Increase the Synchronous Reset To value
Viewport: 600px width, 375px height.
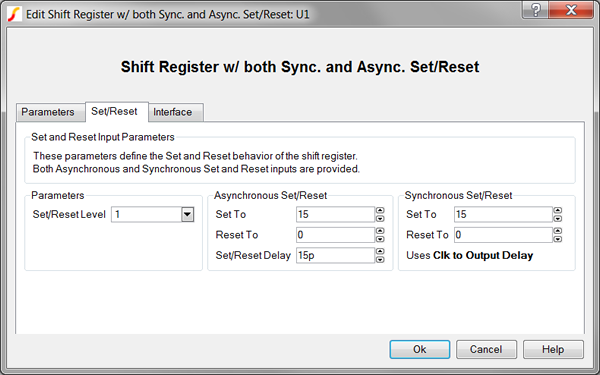(x=558, y=231)
